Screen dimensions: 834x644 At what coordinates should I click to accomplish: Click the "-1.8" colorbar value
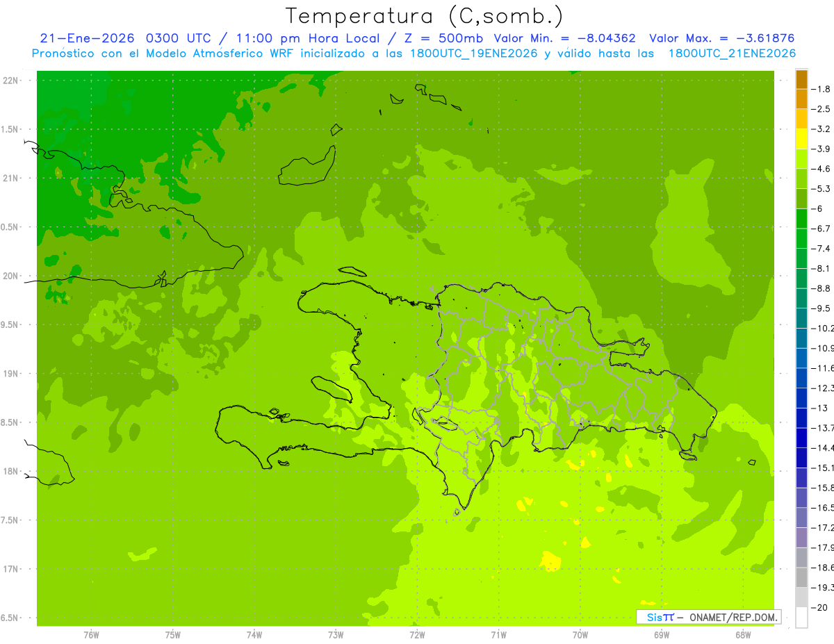click(x=821, y=89)
